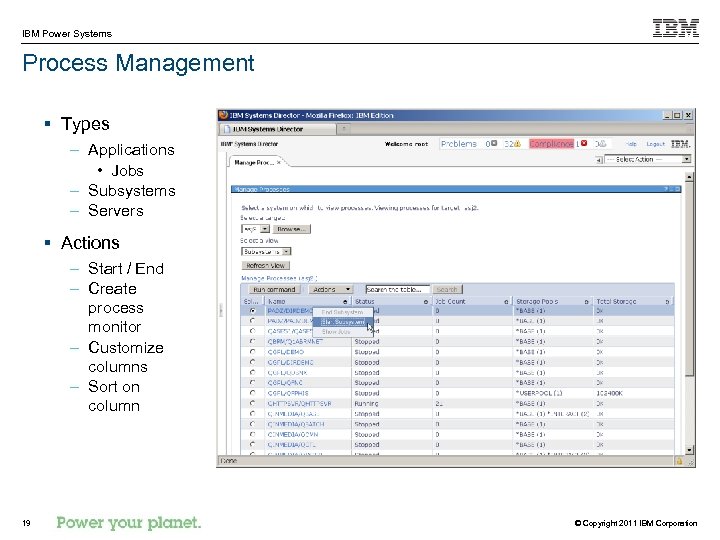
Task: Click the vertical scrollbar up arrow
Action: pos(689,177)
